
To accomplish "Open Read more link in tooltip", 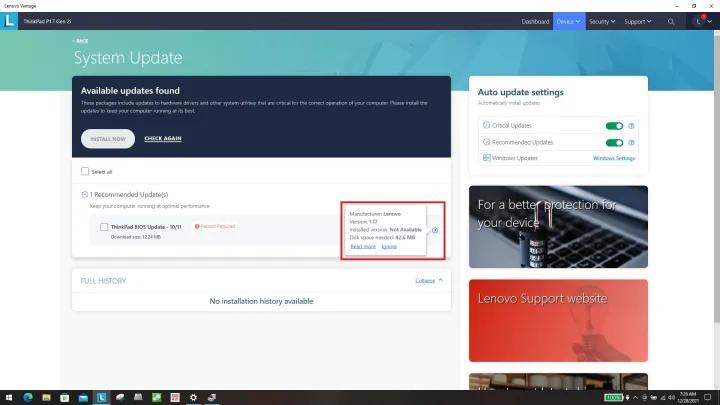I will (363, 247).
